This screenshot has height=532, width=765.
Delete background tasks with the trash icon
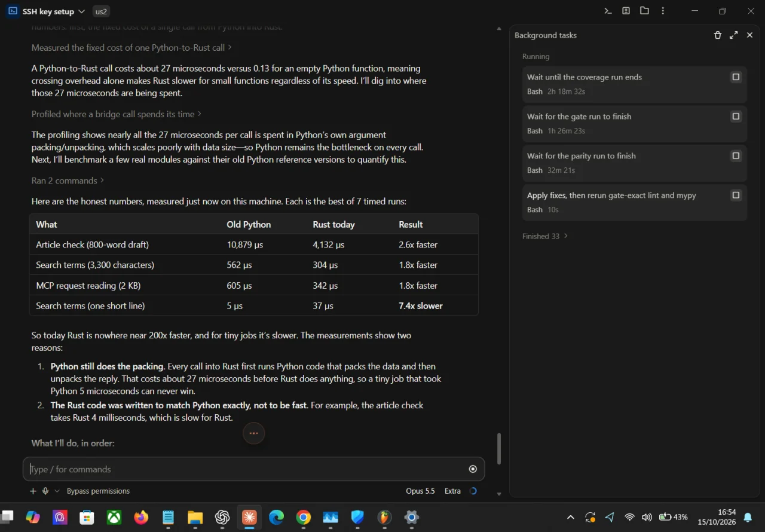(x=718, y=35)
